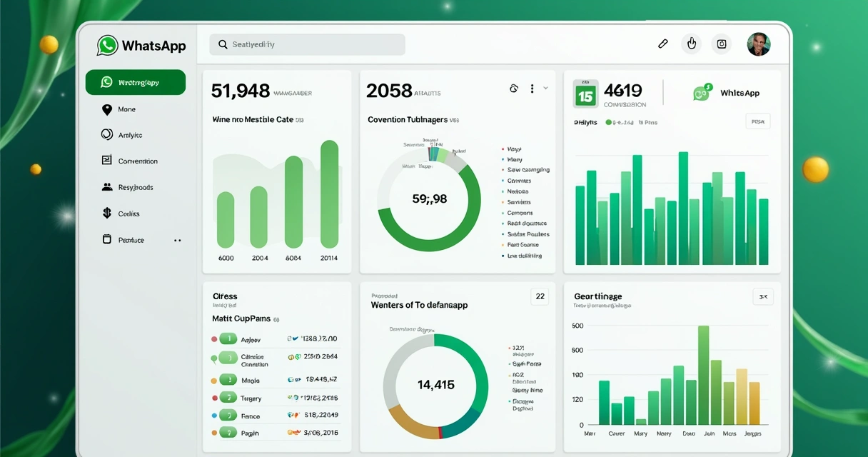Click the pencil edit icon in the header
This screenshot has height=457, width=868.
(x=662, y=44)
